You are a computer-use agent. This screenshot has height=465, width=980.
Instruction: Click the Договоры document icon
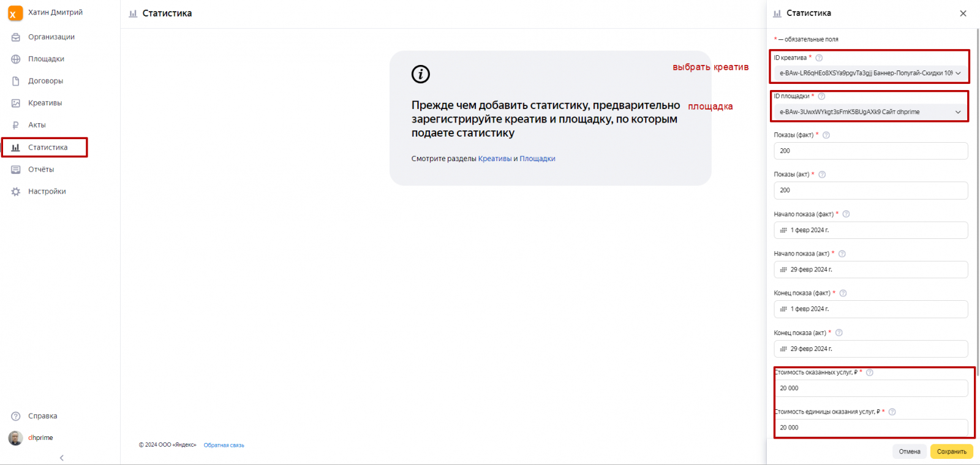click(x=16, y=81)
